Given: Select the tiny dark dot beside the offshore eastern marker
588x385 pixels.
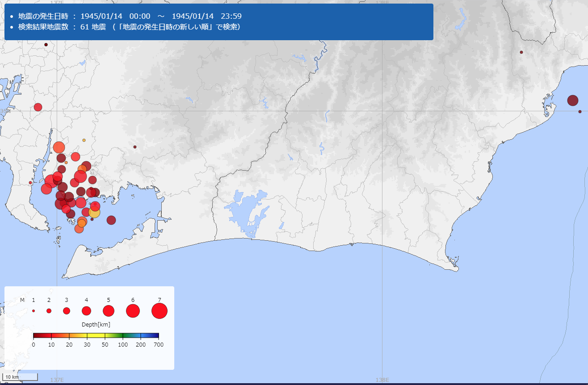Looking at the screenshot, I should coord(580,112).
